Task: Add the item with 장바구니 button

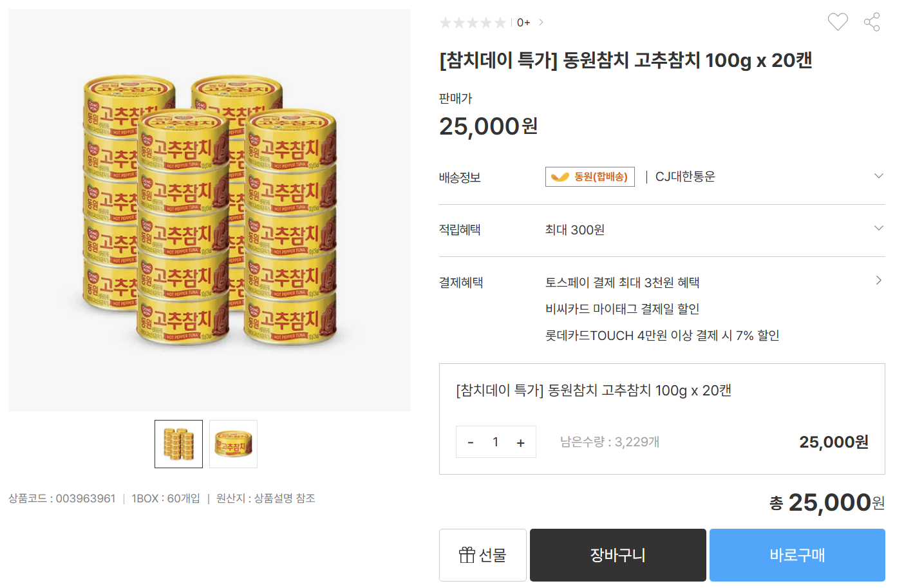Action: tap(617, 555)
